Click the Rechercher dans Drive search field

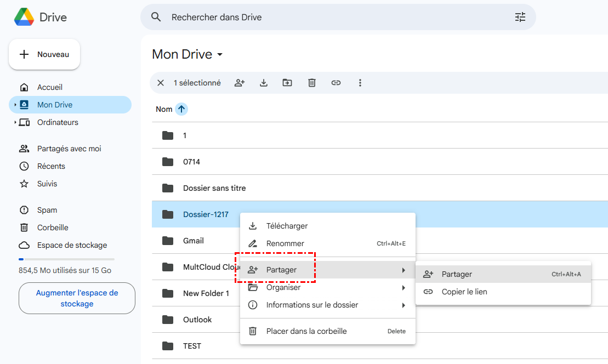[x=329, y=17]
